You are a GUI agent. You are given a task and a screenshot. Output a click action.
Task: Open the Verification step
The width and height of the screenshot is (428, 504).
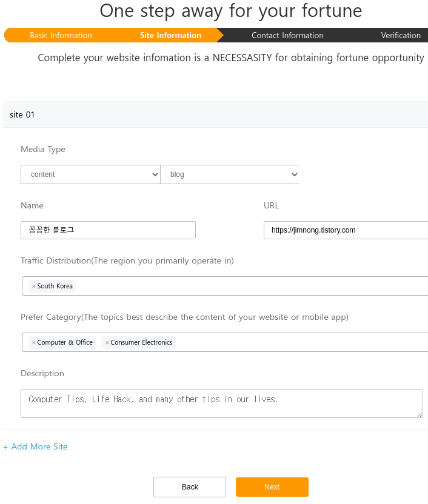pos(401,35)
